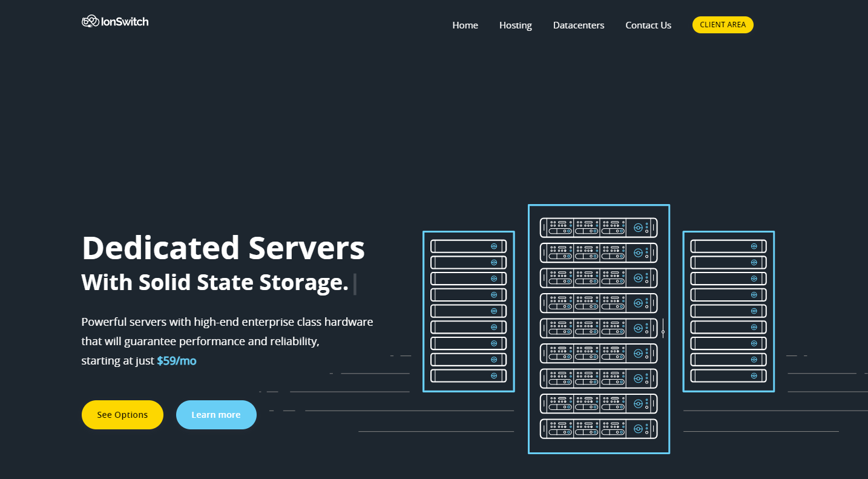Click the $59/mo price text
The image size is (868, 479).
pos(176,361)
